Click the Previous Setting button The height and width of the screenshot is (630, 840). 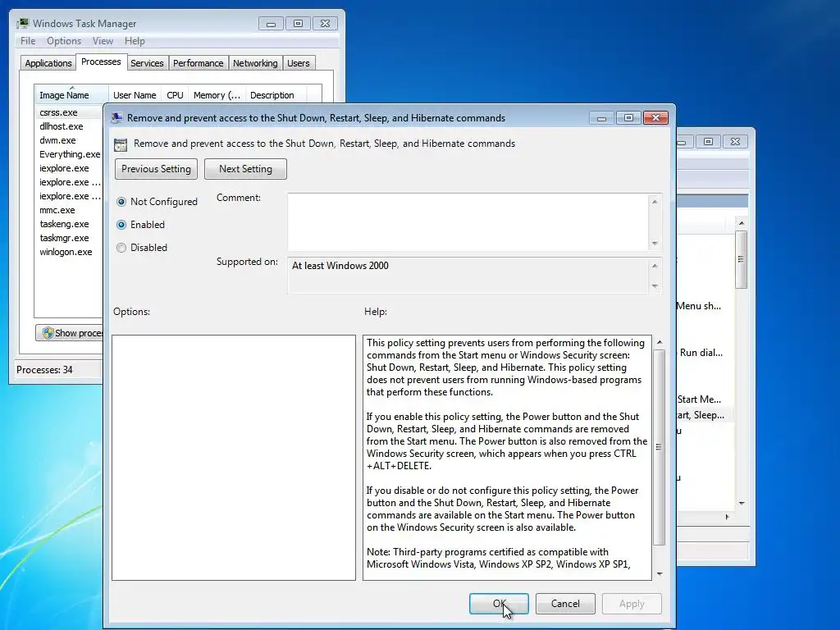pos(156,169)
